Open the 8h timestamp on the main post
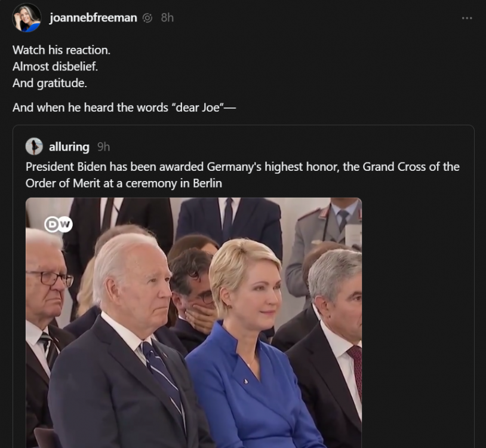This screenshot has height=448, width=486. (167, 18)
